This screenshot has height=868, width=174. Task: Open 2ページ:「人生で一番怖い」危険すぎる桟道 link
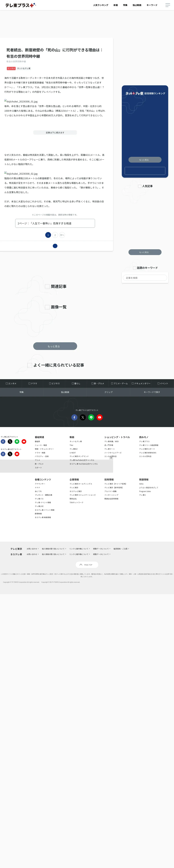(55, 223)
